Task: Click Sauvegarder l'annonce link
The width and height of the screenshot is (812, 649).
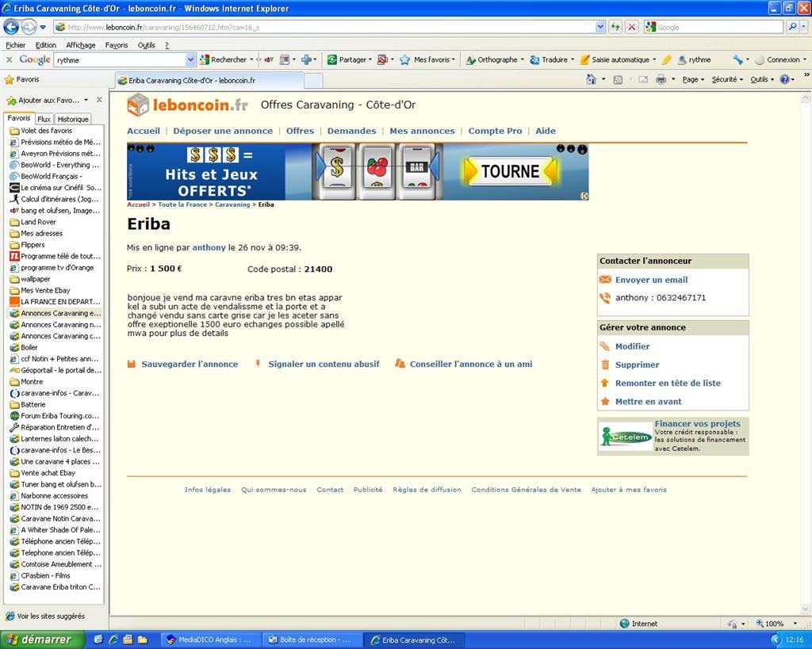Action: pos(190,365)
